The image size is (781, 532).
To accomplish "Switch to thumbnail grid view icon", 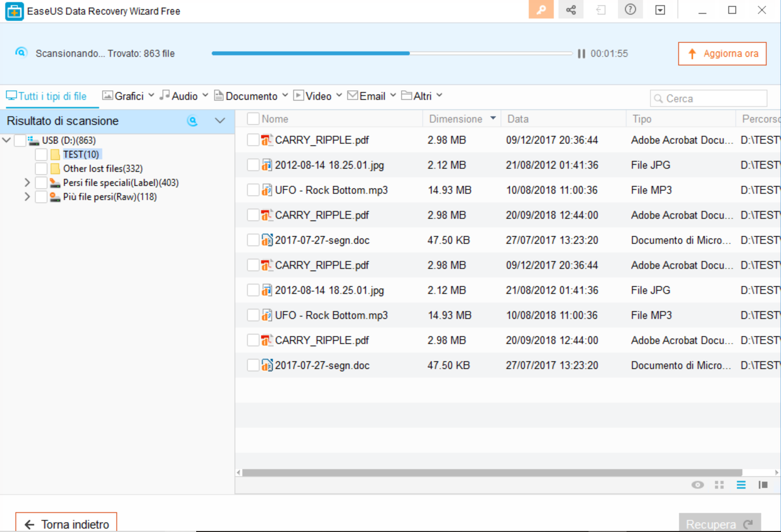I will 719,485.
